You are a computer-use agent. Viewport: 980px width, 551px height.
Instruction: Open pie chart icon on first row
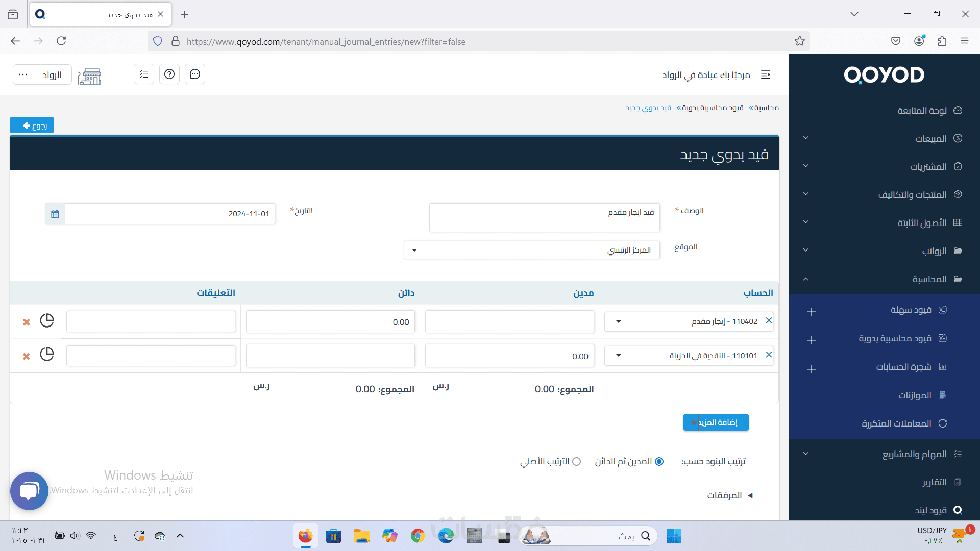click(x=47, y=320)
